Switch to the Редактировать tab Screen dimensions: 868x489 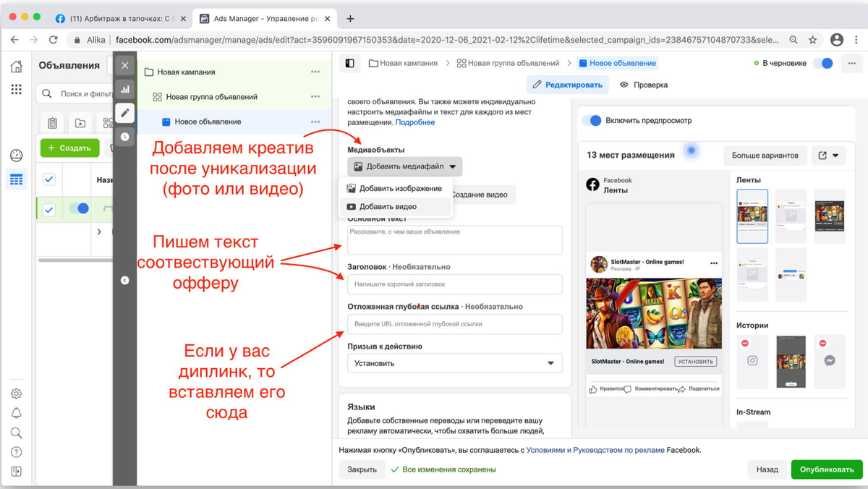567,85
